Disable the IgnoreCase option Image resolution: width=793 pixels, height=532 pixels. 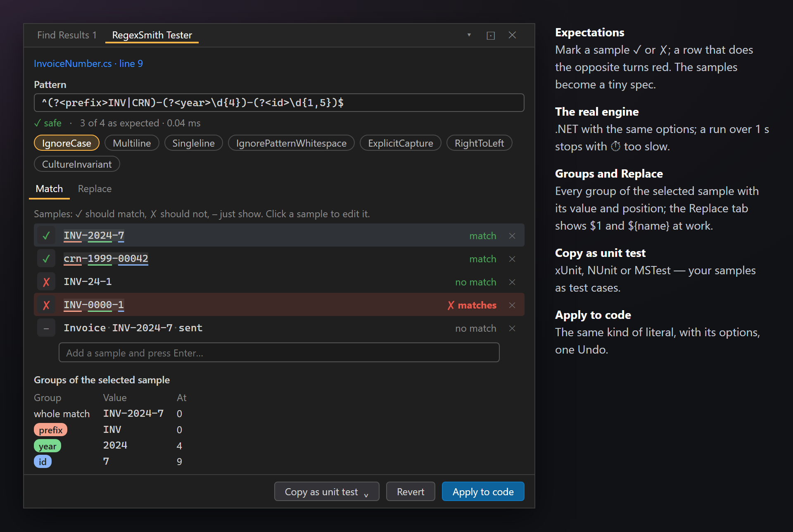click(66, 143)
